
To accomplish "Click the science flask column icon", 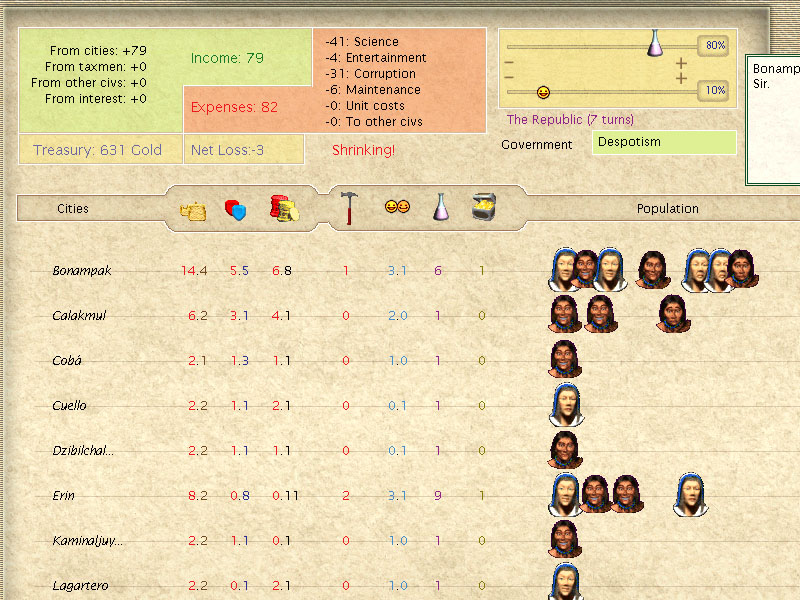I will [x=440, y=208].
